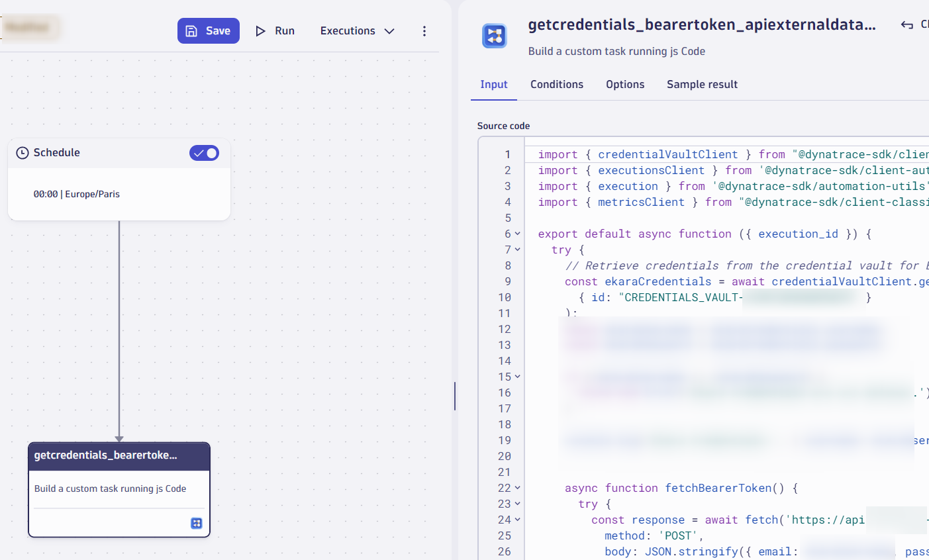This screenshot has height=560, width=929.
Task: Disable the Schedule toggle
Action: pyautogui.click(x=205, y=152)
